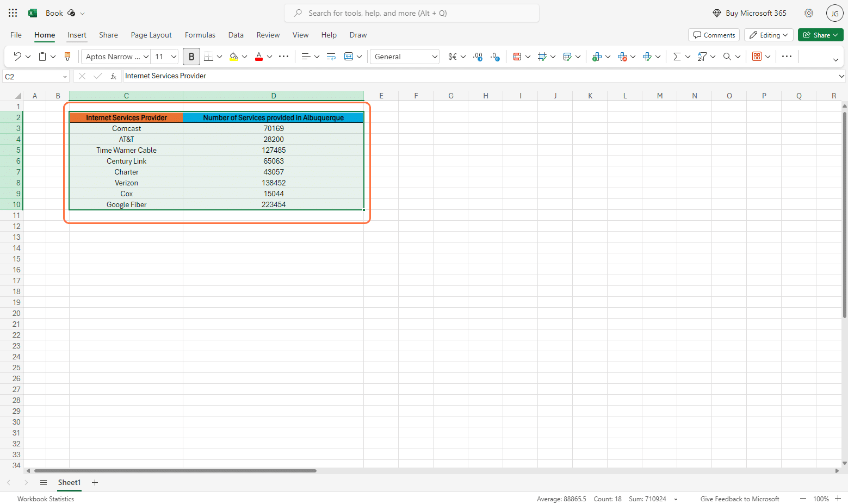The height and width of the screenshot is (504, 848).
Task: Click Insert cells icon
Action: click(597, 57)
